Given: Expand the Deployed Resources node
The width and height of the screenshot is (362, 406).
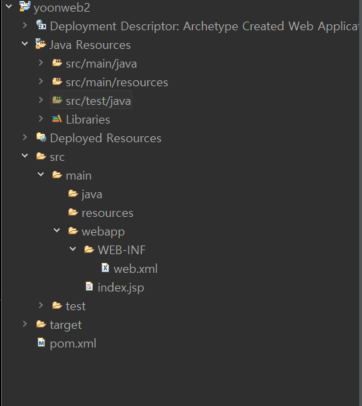Looking at the screenshot, I should (x=25, y=137).
